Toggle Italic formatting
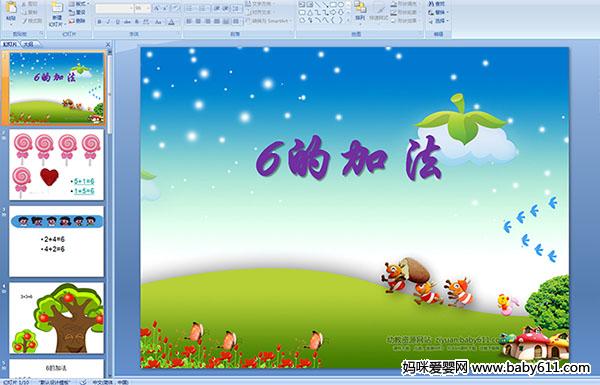The height and width of the screenshot is (385, 600). (108, 22)
